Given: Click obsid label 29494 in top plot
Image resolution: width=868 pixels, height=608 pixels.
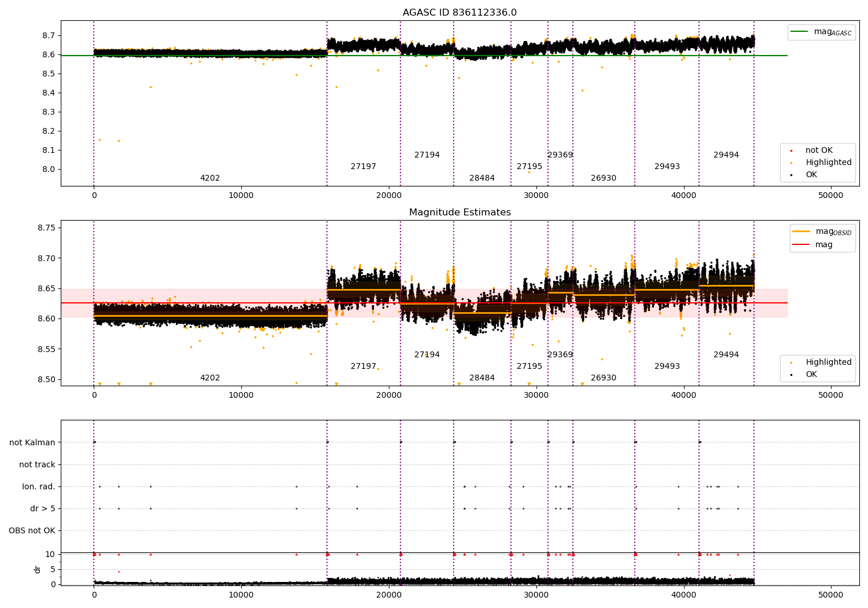Looking at the screenshot, I should pos(726,155).
